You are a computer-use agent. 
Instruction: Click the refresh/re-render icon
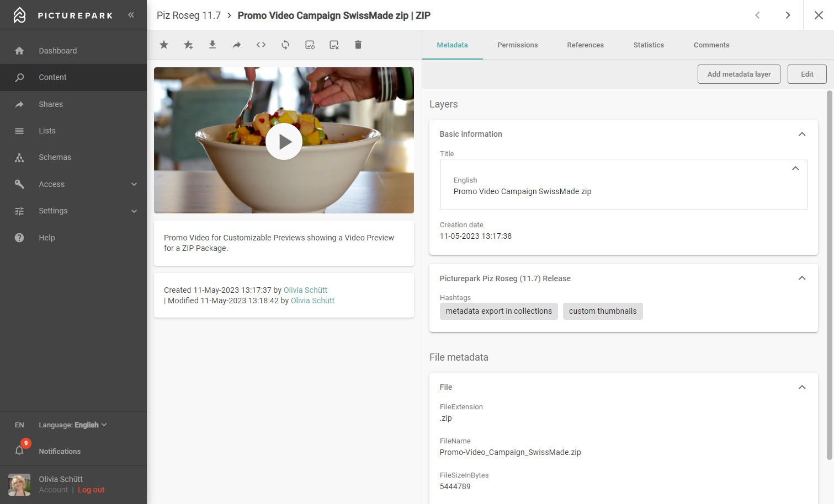click(285, 45)
